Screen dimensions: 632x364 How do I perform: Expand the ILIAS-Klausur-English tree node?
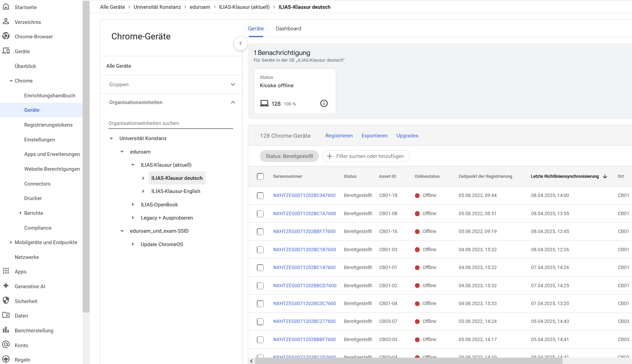click(143, 191)
